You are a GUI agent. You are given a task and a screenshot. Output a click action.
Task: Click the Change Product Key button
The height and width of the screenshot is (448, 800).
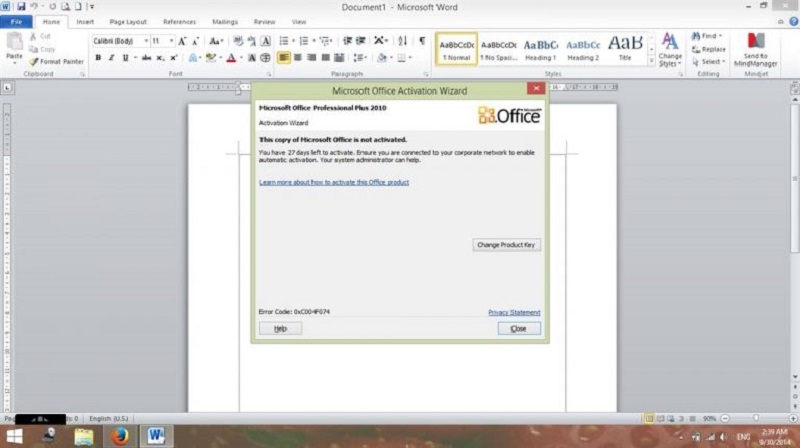(506, 245)
